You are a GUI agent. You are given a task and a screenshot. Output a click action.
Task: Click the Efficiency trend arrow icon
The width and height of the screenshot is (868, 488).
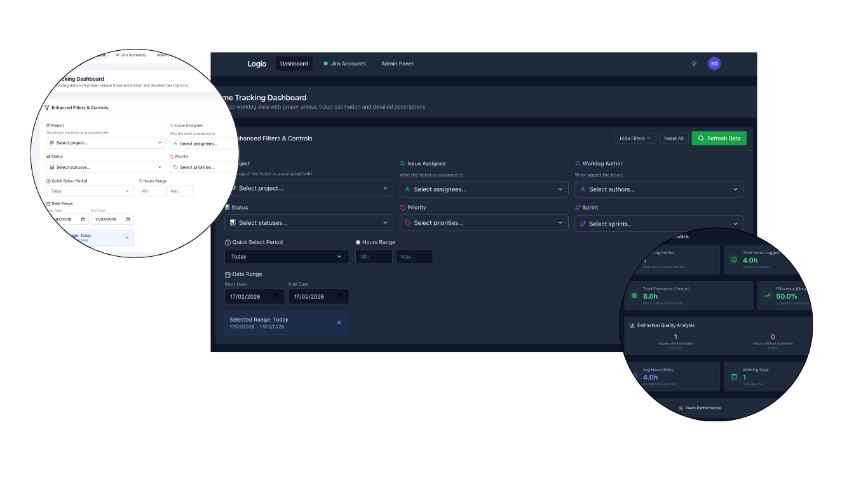pos(767,296)
